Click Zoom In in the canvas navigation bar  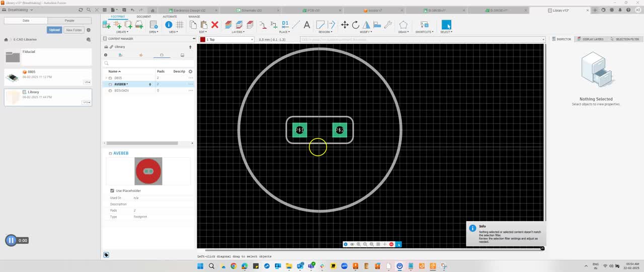(x=359, y=244)
